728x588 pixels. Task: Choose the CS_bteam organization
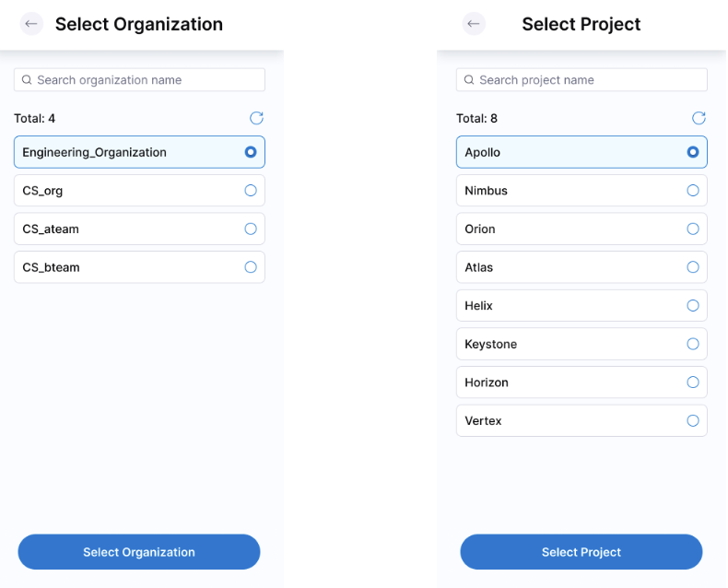tap(251, 267)
